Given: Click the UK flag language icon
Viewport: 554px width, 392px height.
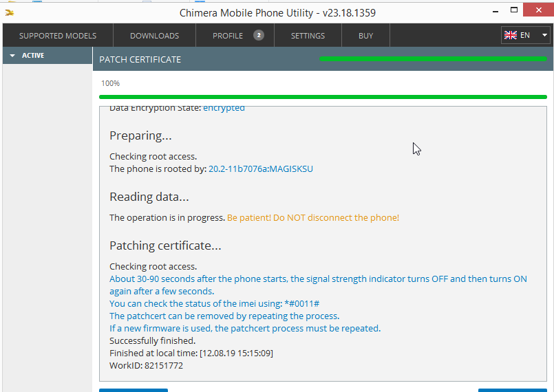Looking at the screenshot, I should pyautogui.click(x=510, y=35).
